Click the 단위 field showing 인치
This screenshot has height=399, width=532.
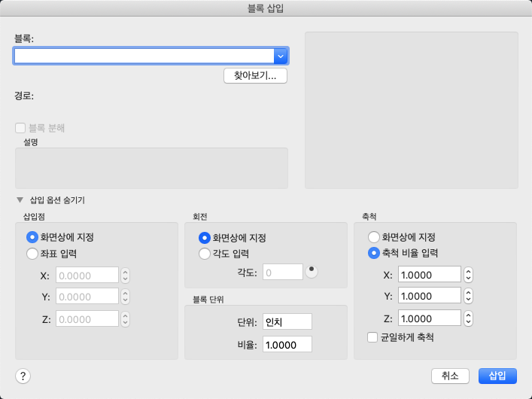(x=287, y=322)
